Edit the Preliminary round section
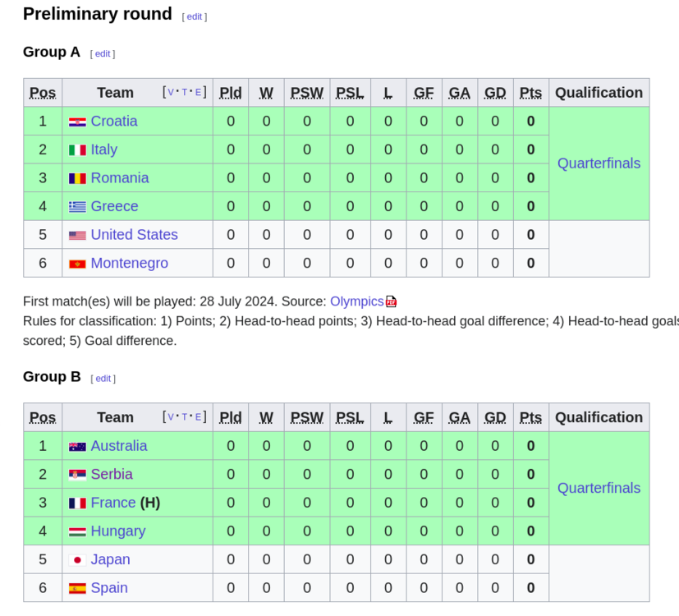 tap(195, 16)
